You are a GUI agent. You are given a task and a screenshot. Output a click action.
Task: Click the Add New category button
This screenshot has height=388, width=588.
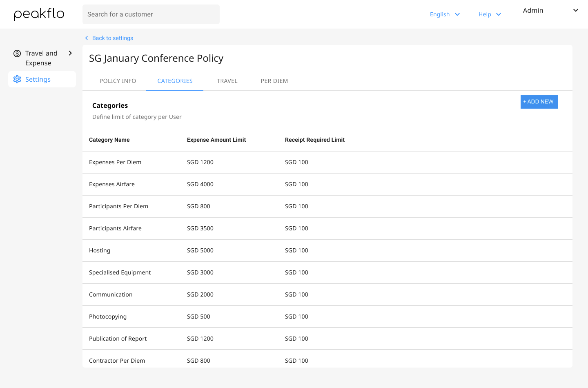[539, 102]
